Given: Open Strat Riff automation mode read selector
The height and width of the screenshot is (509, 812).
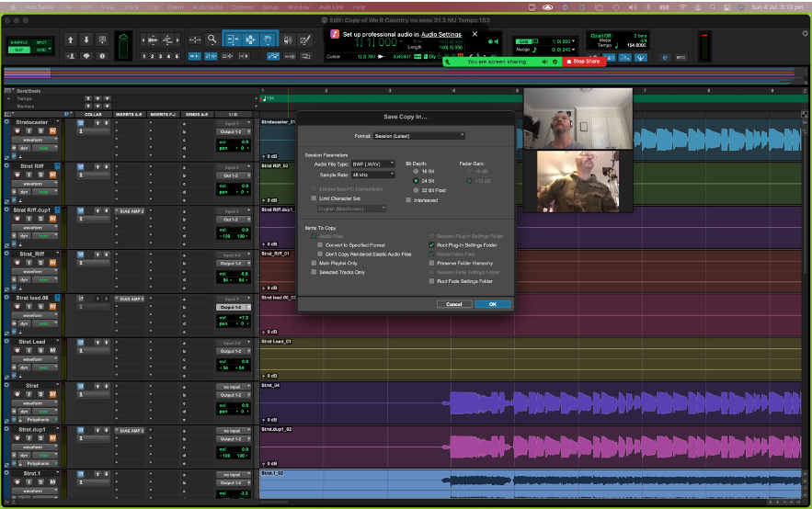Looking at the screenshot, I should coord(45,192).
